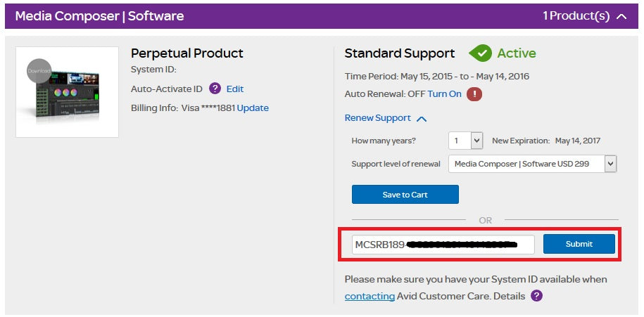Screen dimensions: 644x317
Task: Click the red auto renewal warning icon
Action: tap(474, 94)
